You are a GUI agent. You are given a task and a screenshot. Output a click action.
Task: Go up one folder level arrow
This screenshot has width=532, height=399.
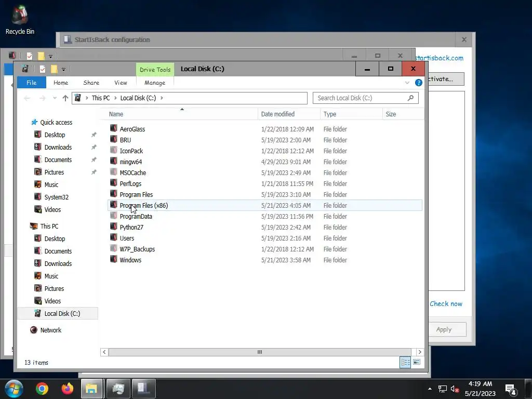pyautogui.click(x=65, y=98)
